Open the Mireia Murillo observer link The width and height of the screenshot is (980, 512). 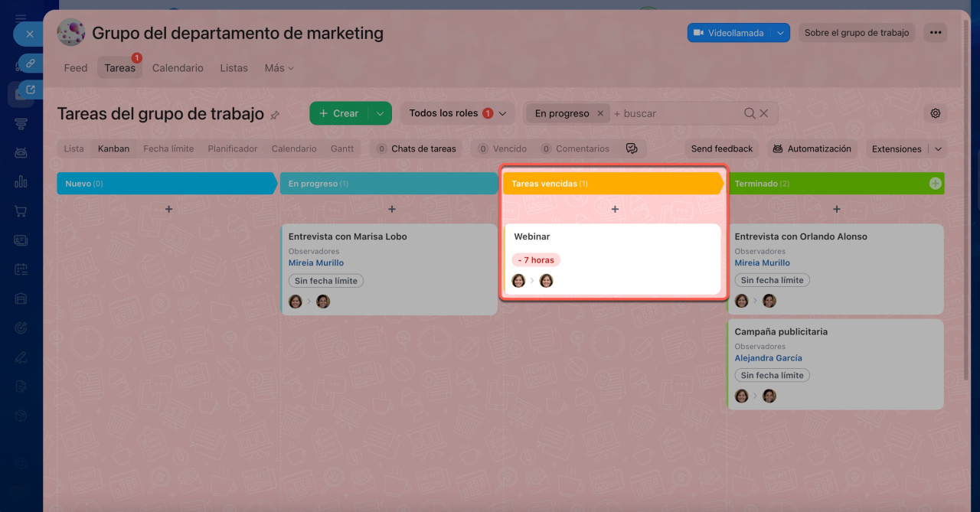point(316,263)
